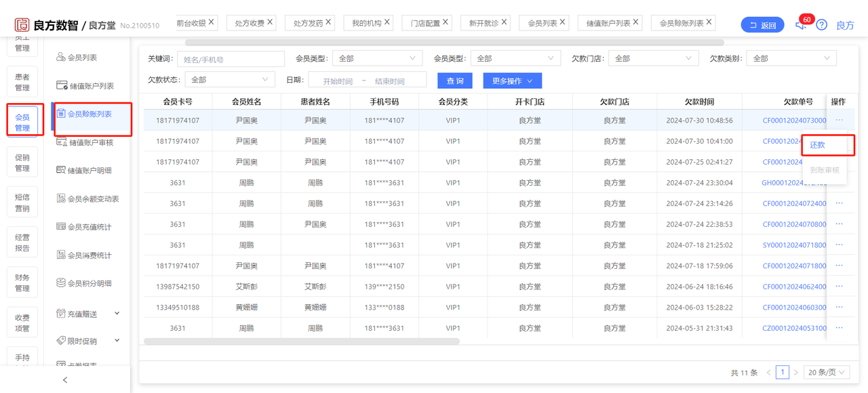
Task: Click the table horizontal scrollbar
Action: click(302, 341)
